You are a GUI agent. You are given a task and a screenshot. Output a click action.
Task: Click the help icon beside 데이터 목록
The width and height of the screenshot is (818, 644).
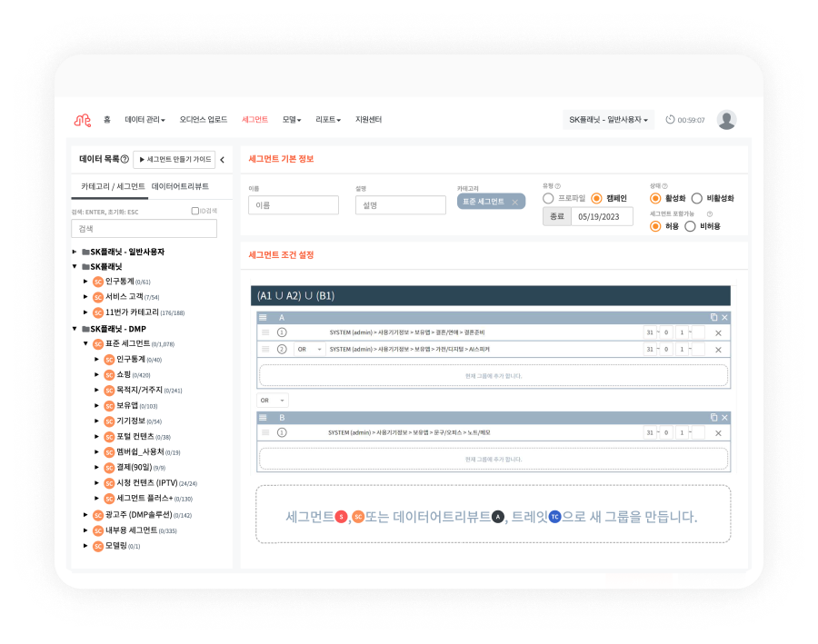coord(125,160)
